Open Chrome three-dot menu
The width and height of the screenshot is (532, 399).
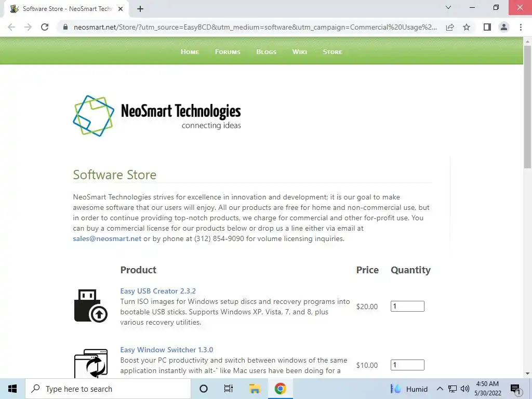[521, 27]
